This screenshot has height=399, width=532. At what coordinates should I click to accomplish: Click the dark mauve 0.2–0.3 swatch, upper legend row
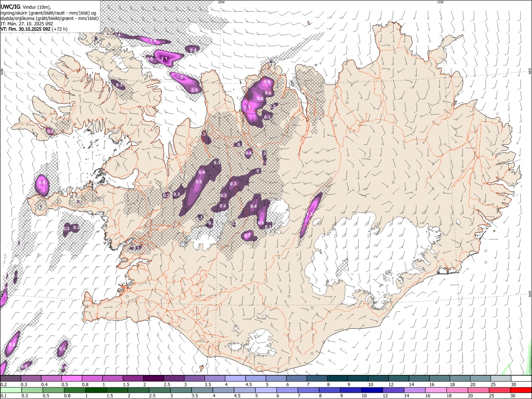(x=11, y=379)
